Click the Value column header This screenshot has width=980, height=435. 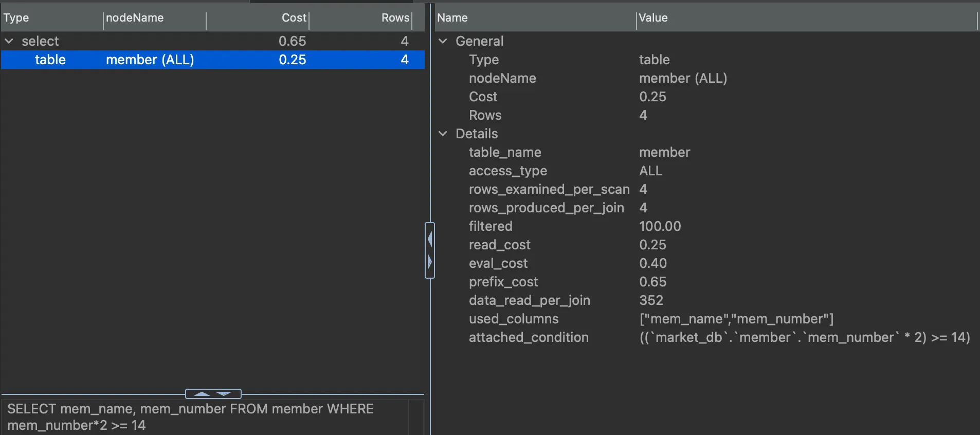point(806,17)
